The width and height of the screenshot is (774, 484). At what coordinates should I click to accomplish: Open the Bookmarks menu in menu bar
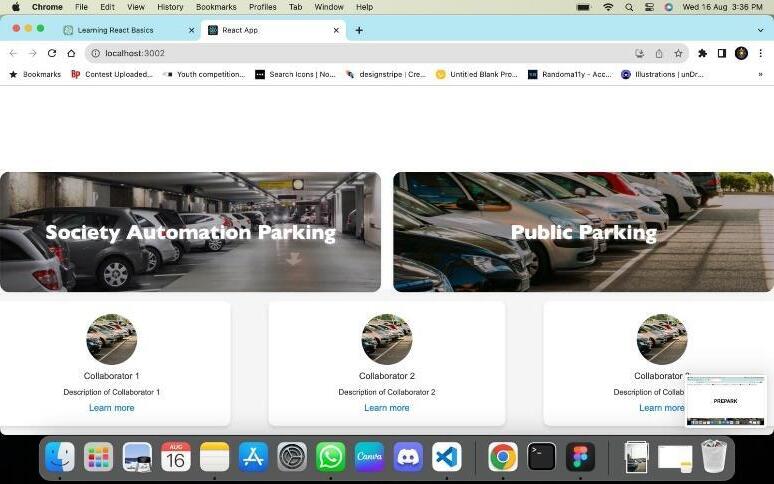216,7
